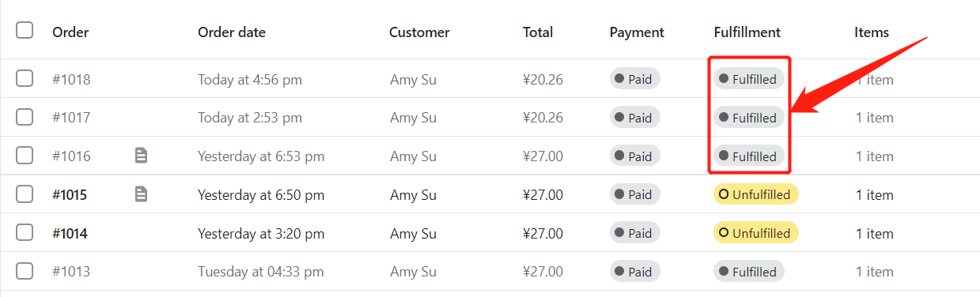Image resolution: width=980 pixels, height=297 pixels.
Task: Click the Paid badge on order #1016
Action: click(635, 156)
